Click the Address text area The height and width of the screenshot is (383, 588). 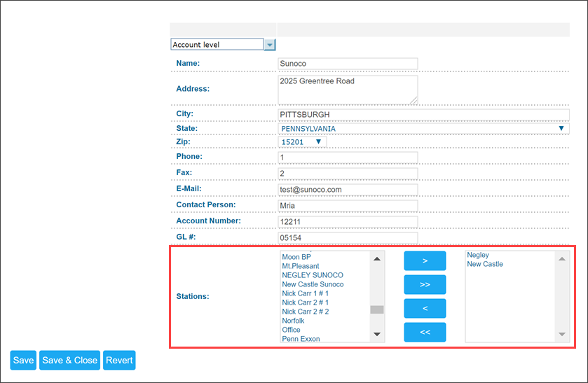[348, 90]
